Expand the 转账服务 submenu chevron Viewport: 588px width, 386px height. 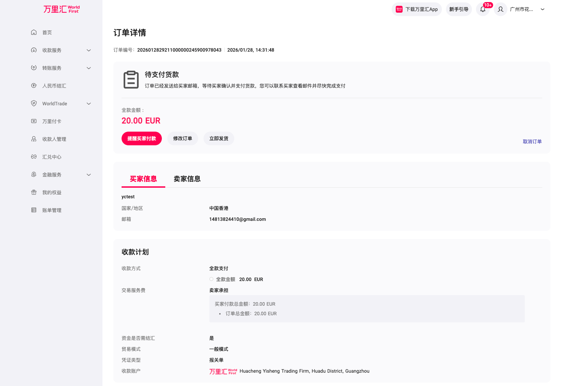click(89, 68)
